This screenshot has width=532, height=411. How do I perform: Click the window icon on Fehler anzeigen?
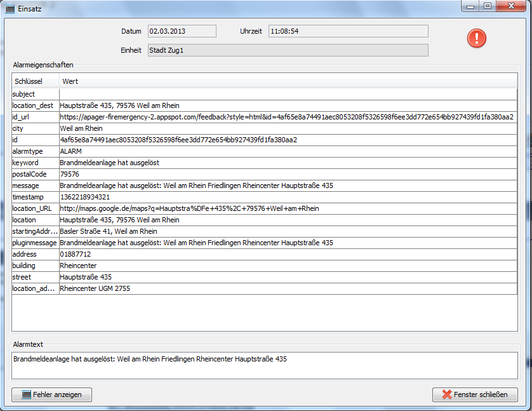click(x=26, y=394)
